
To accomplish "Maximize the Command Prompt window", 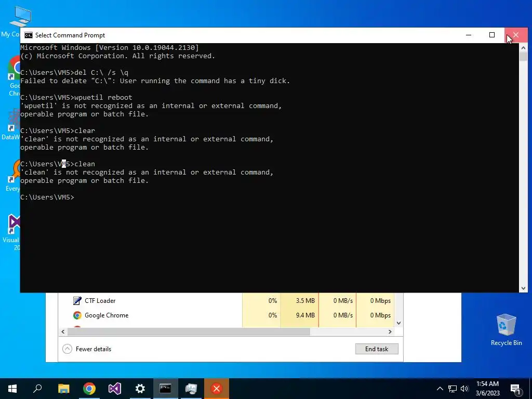I will (x=492, y=35).
